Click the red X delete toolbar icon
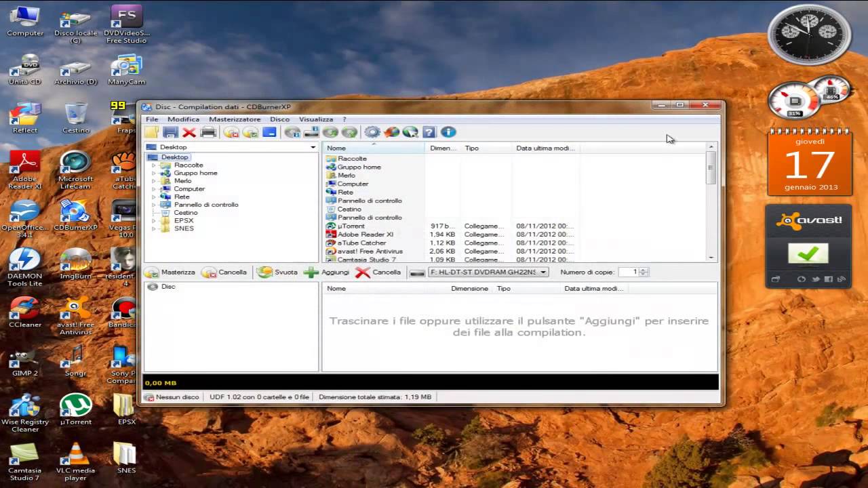This screenshot has height=488, width=868. pos(189,132)
